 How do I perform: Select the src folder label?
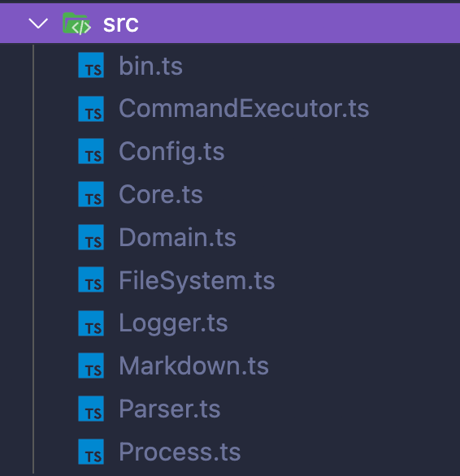pos(120,24)
